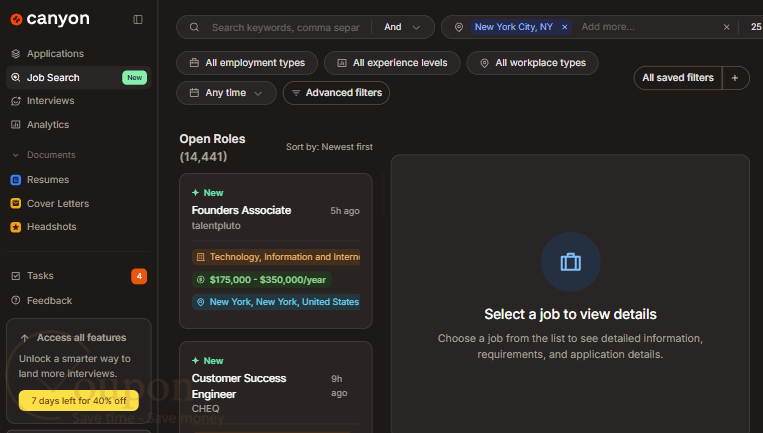Image resolution: width=763 pixels, height=433 pixels.
Task: Click the Analytics chart icon
Action: [16, 125]
